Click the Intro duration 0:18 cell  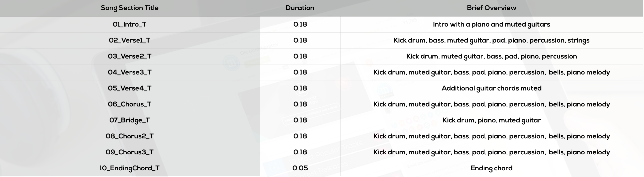point(300,24)
